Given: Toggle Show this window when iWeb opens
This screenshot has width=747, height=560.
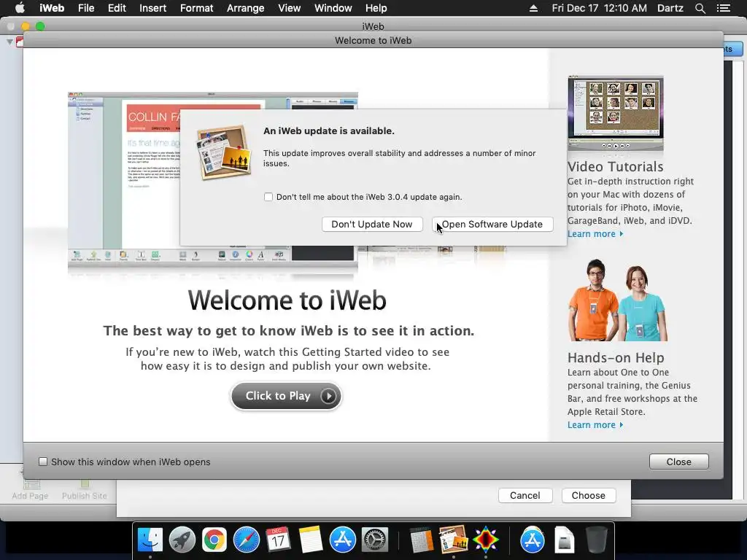Looking at the screenshot, I should click(43, 462).
